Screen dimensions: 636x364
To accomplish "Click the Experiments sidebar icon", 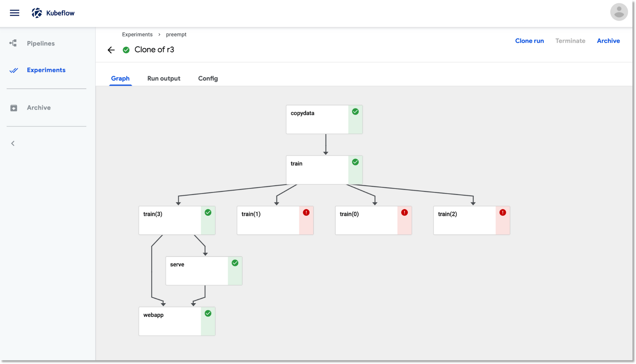I will [x=13, y=70].
